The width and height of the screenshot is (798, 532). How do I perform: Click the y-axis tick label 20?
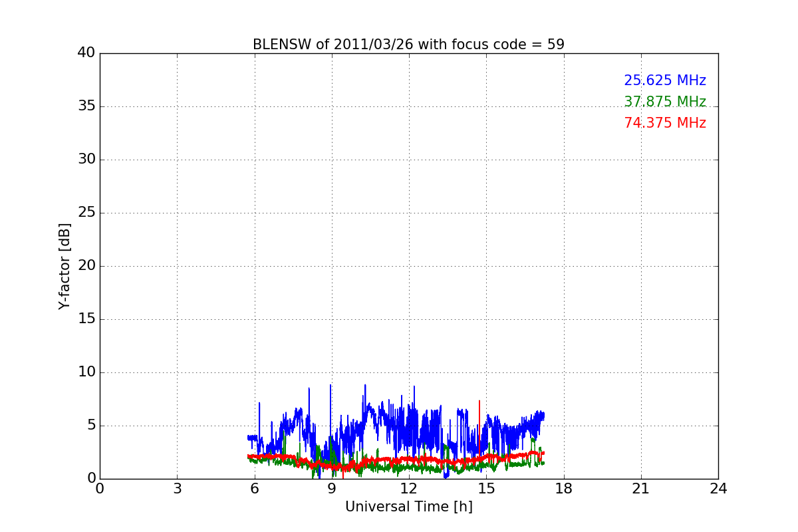point(86,266)
